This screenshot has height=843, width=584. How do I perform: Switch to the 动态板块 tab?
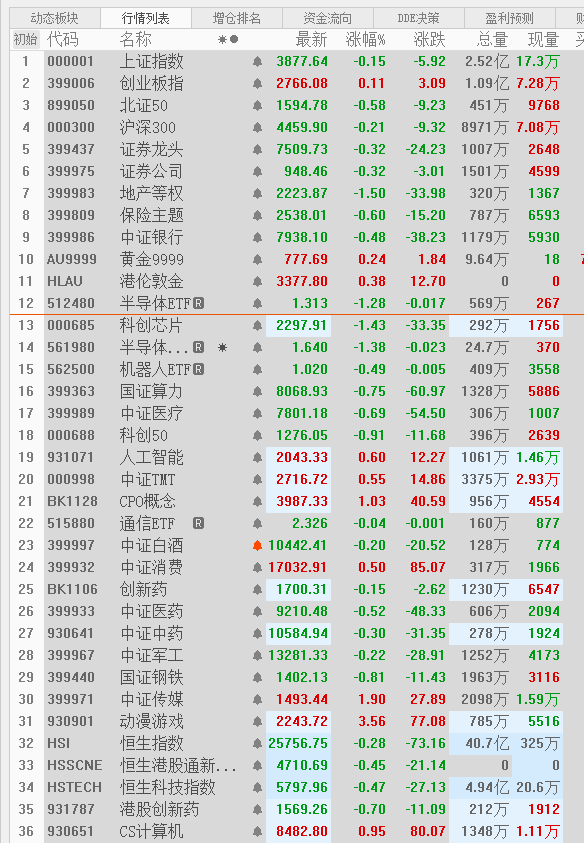click(x=54, y=18)
